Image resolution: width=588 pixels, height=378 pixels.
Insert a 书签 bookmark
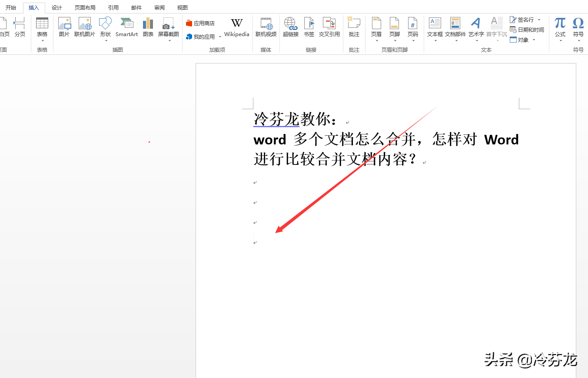309,27
